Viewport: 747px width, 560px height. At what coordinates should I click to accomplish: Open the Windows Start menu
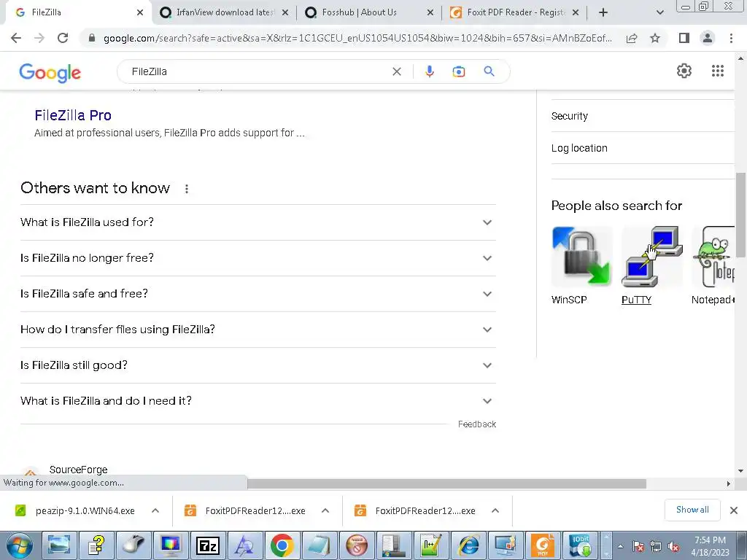(x=20, y=545)
